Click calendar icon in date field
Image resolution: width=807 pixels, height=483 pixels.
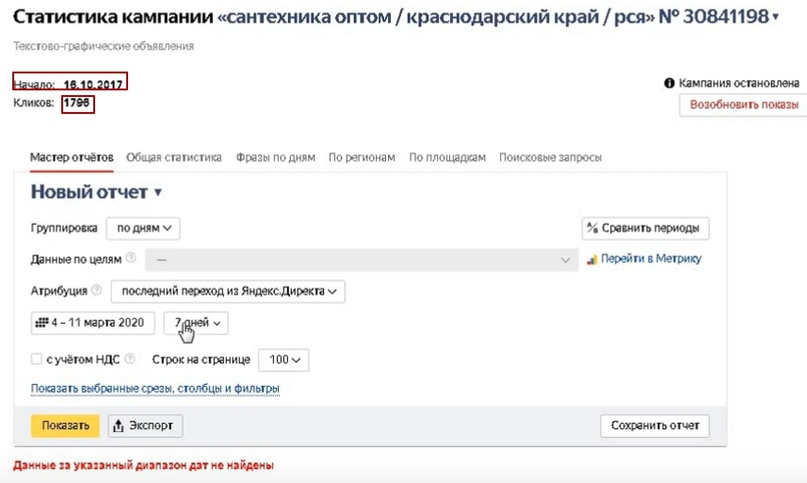click(x=41, y=323)
